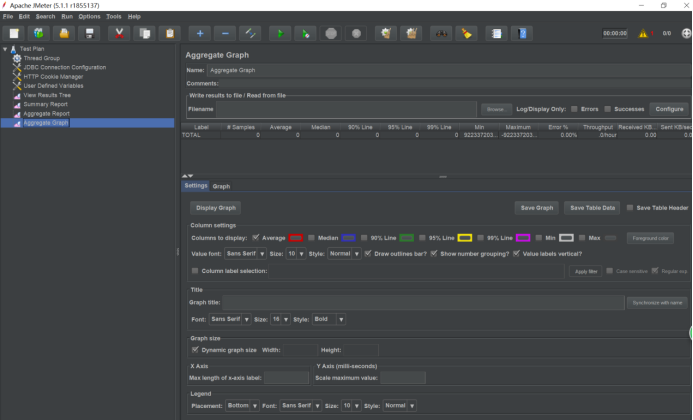This screenshot has height=420, width=693.
Task: Toggle the Errors only checkbox
Action: point(574,109)
